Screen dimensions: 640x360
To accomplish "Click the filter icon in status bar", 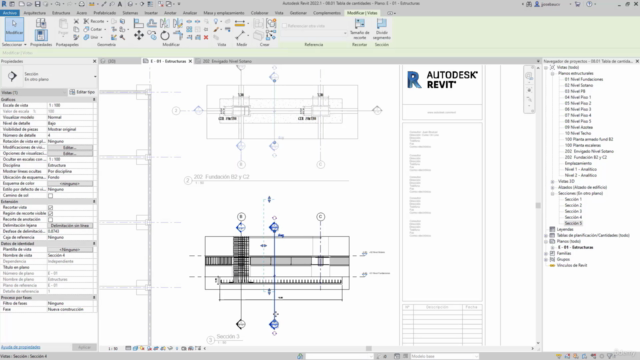I will (x=611, y=356).
